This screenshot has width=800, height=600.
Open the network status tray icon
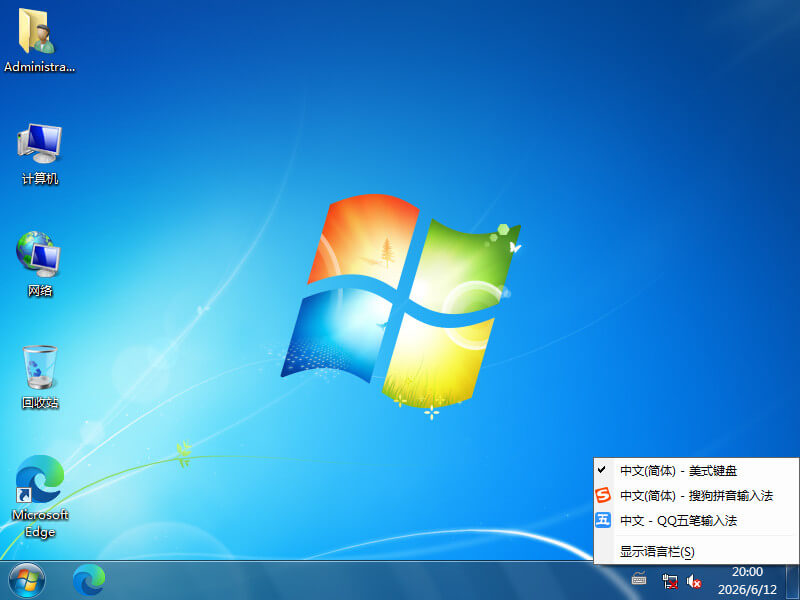[669, 581]
